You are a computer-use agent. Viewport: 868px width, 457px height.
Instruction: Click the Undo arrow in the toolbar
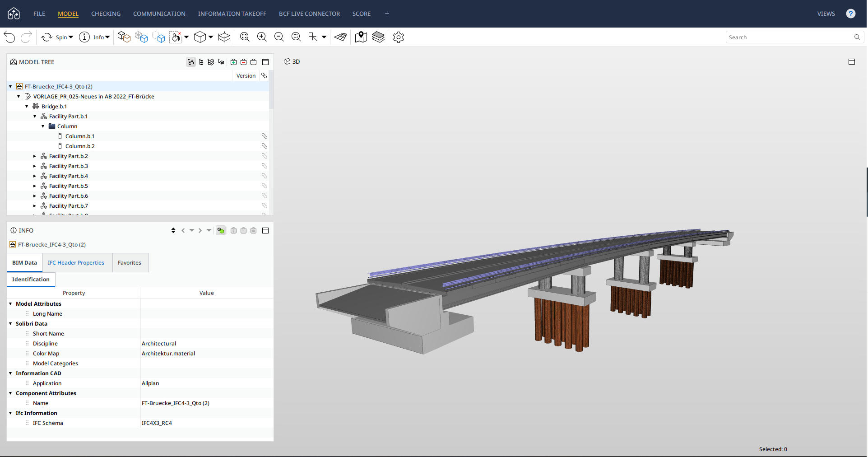point(9,37)
